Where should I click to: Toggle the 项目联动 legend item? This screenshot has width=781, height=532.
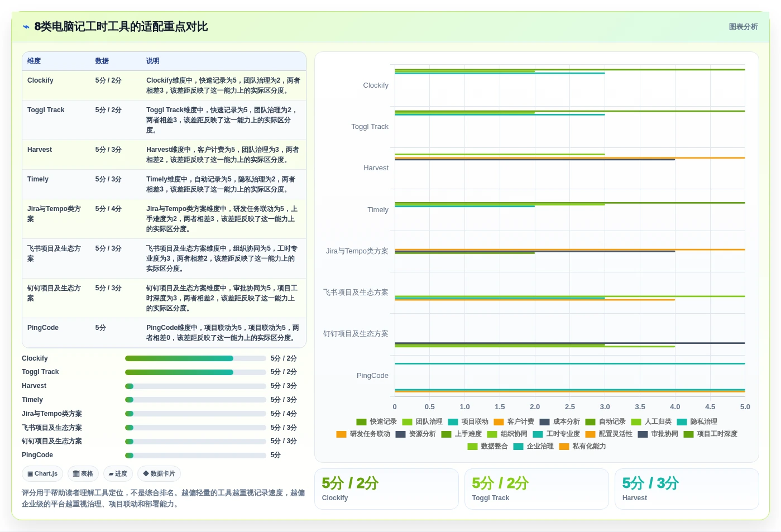[x=468, y=421]
